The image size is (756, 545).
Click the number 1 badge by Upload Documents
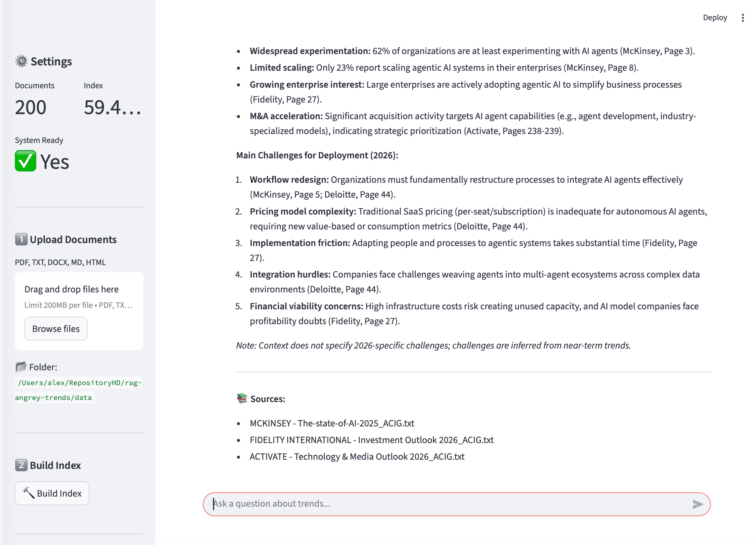[21, 239]
